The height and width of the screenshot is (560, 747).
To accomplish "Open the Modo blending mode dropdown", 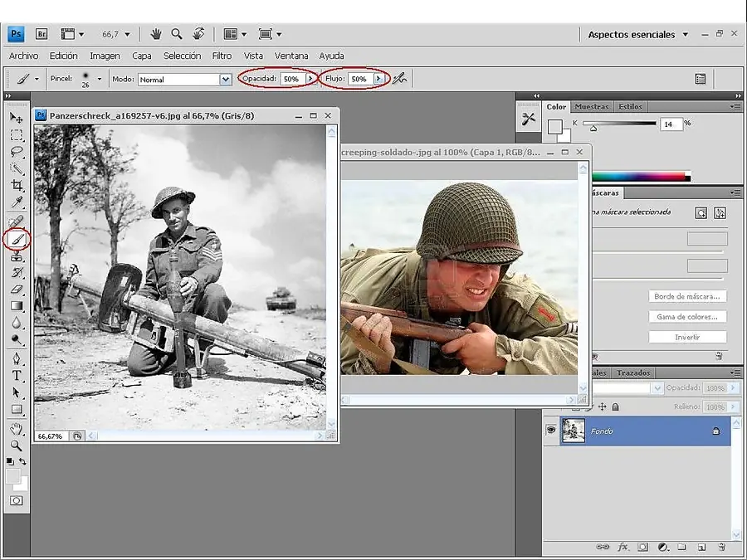I will (x=225, y=80).
